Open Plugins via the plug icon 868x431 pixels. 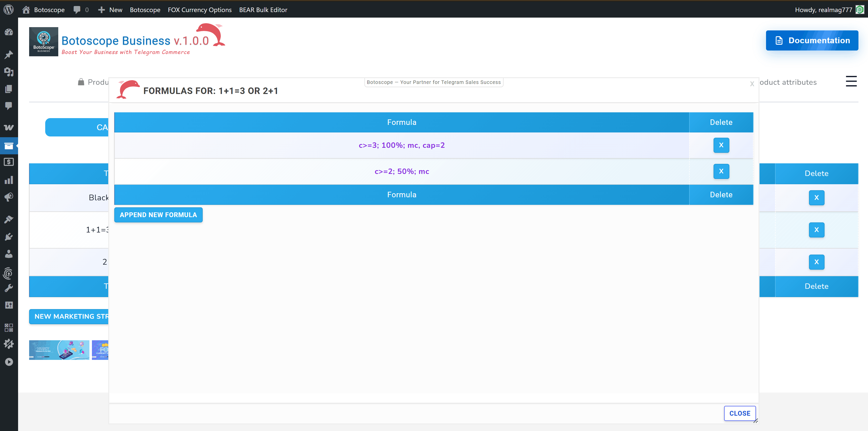pos(9,236)
